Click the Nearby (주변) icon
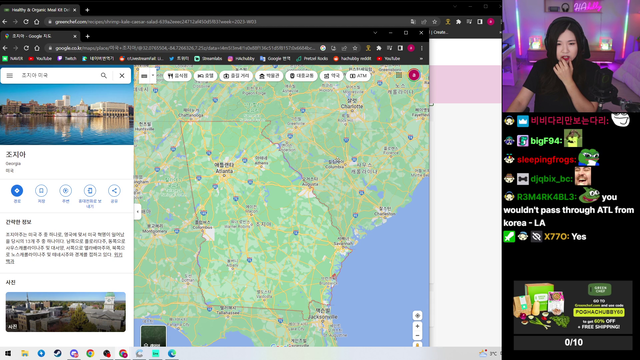 coord(65,191)
